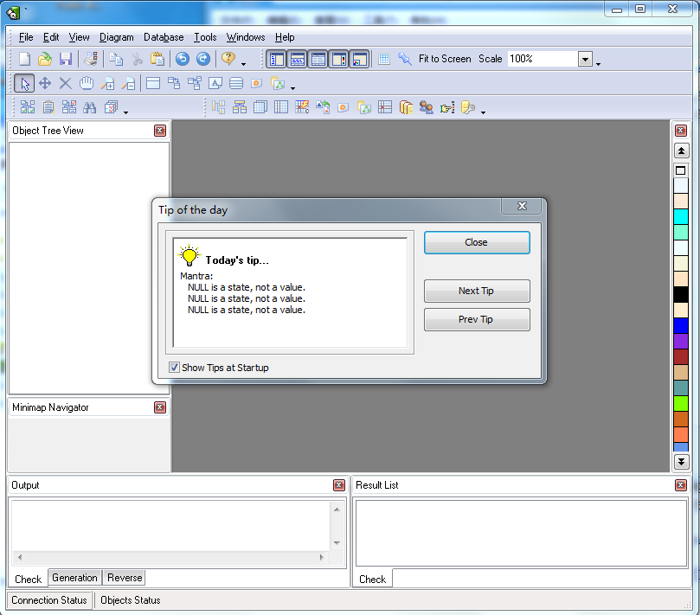This screenshot has height=615, width=700.
Task: Click the two users icon
Action: tap(427, 107)
